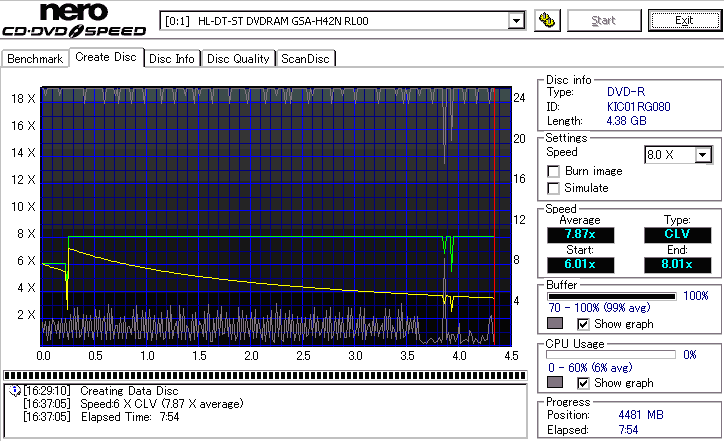Screen dimensions: 724x441
Task: Select the Create Disc tab
Action: (106, 58)
